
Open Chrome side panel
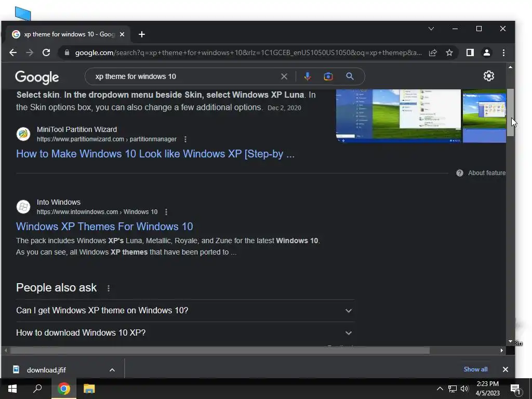pyautogui.click(x=470, y=52)
